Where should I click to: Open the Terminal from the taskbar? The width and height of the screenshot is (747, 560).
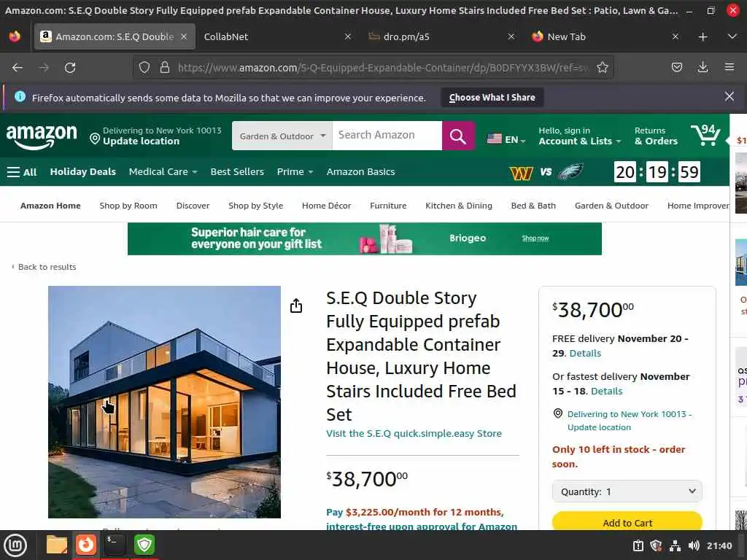point(115,545)
